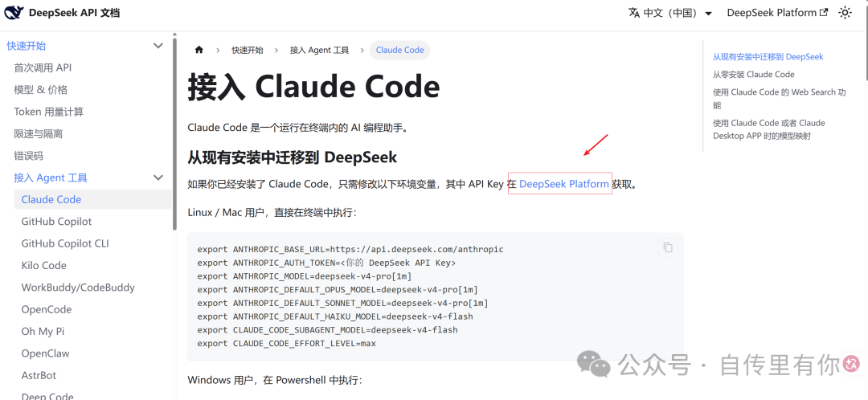Jump to 从零安装 Claude Code section
Image resolution: width=868 pixels, height=400 pixels.
[753, 74]
